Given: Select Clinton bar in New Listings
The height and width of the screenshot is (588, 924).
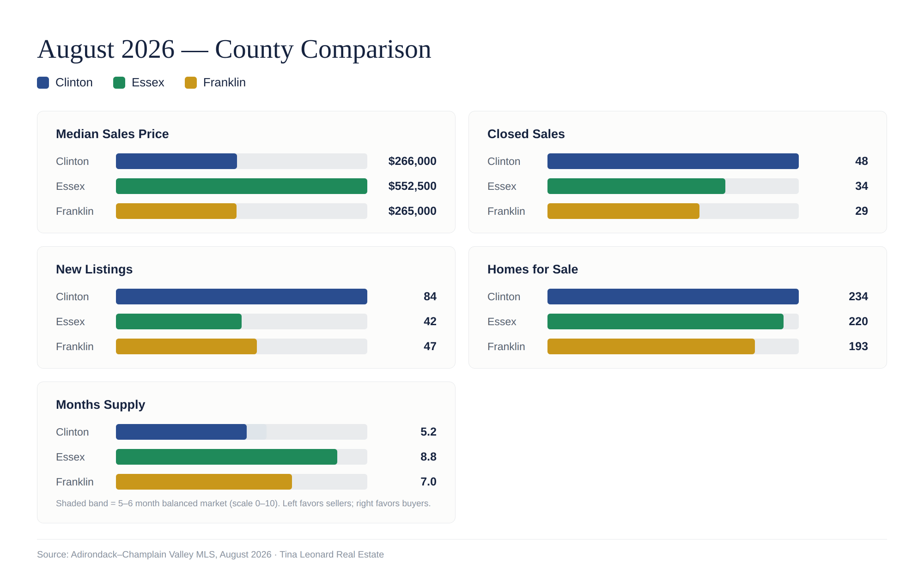Looking at the screenshot, I should tap(242, 297).
